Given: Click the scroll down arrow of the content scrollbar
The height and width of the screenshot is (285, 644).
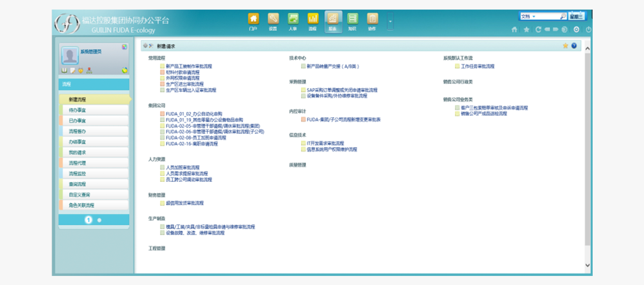Looking at the screenshot, I should pos(588,265).
